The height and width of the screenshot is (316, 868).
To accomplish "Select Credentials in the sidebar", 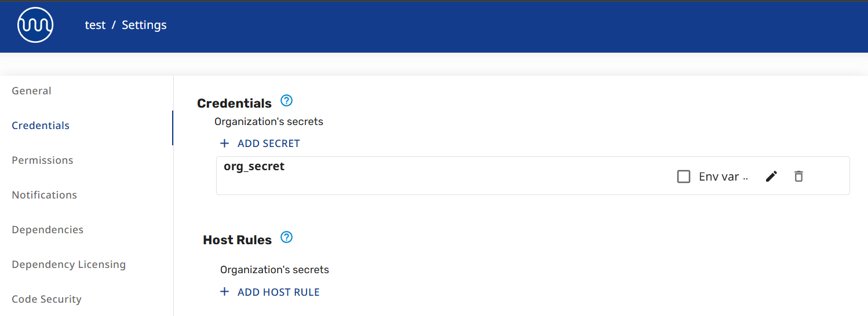I will tap(41, 126).
